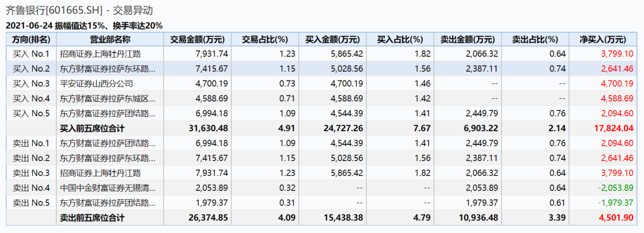Select the 买入 No.4 rank cell
The width and height of the screenshot is (644, 233).
tap(31, 98)
